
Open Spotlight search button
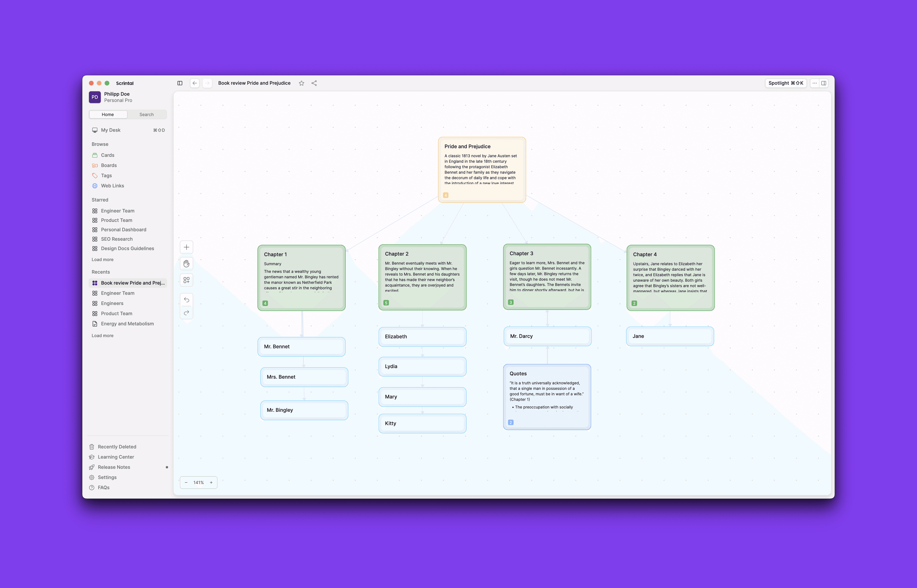[786, 83]
